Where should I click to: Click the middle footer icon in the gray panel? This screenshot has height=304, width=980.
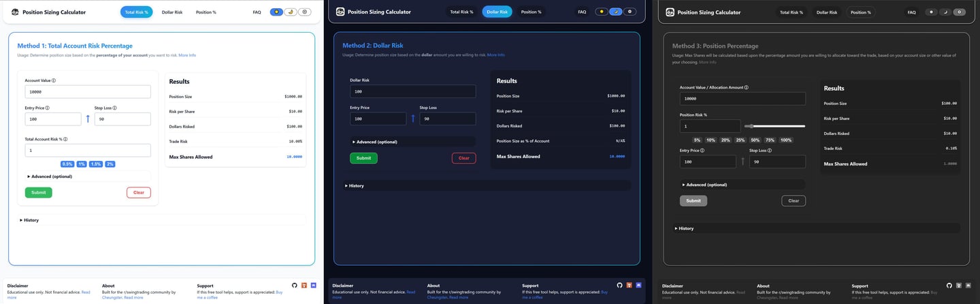pyautogui.click(x=959, y=285)
